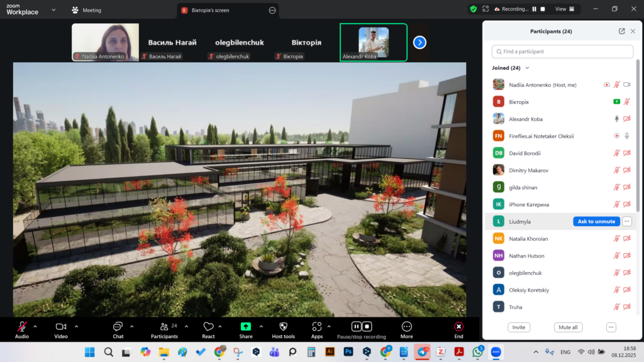Click the Find a participant search field
Screen dimensions: 644x362
562,52
